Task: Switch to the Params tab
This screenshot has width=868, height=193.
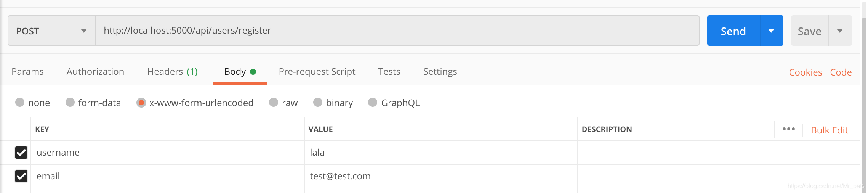Action: point(27,72)
